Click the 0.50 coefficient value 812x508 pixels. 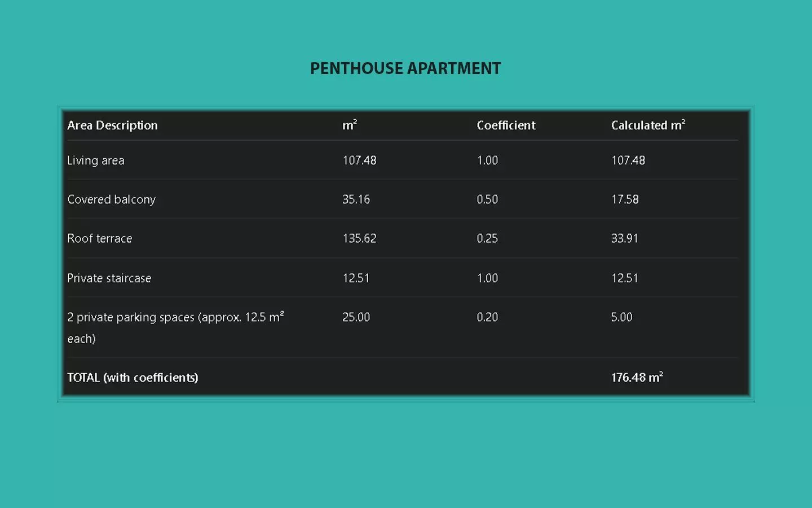point(487,199)
